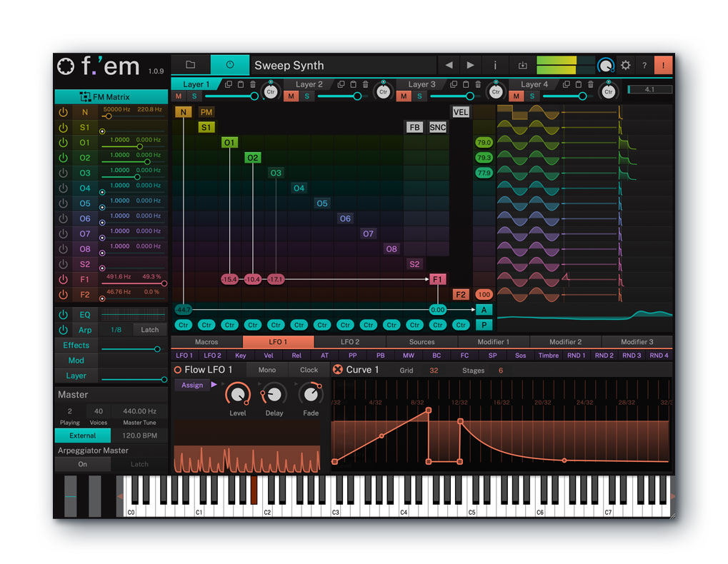Click the Arpeggiator Master On button
The width and height of the screenshot is (728, 564).
pyautogui.click(x=83, y=464)
